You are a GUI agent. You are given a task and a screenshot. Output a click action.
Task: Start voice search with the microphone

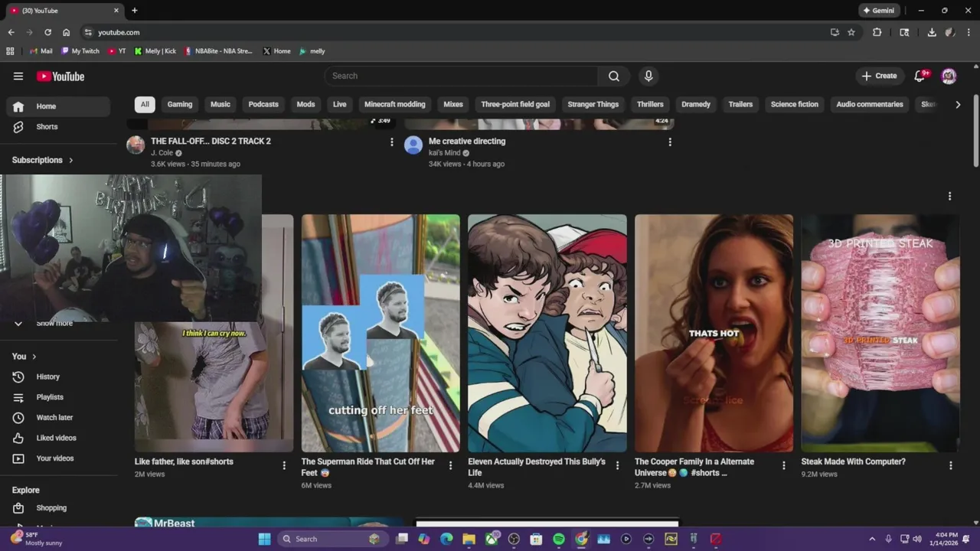pyautogui.click(x=648, y=76)
